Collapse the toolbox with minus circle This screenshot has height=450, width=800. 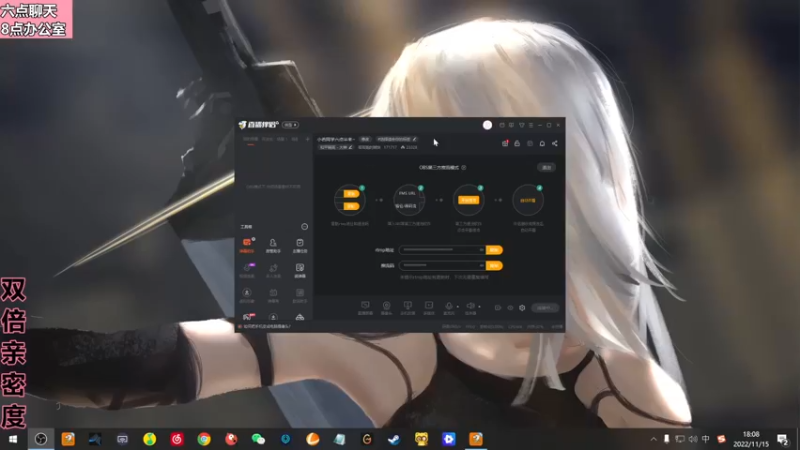[x=305, y=227]
